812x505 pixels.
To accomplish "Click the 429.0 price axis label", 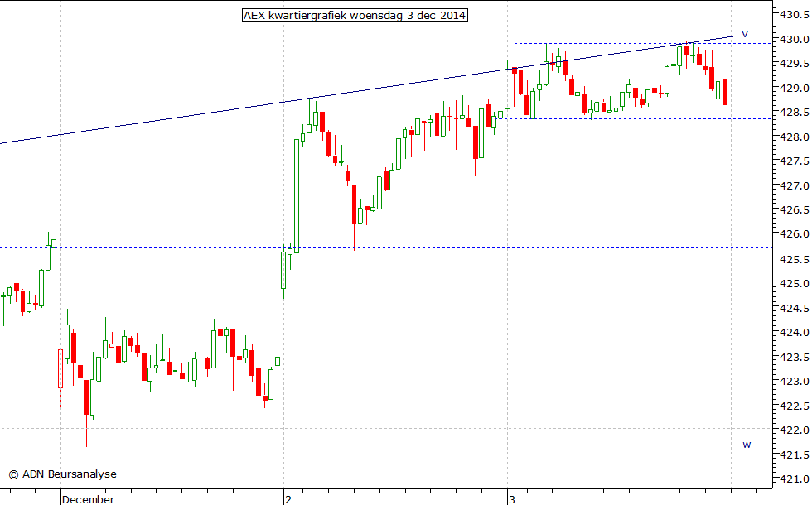I will (795, 88).
